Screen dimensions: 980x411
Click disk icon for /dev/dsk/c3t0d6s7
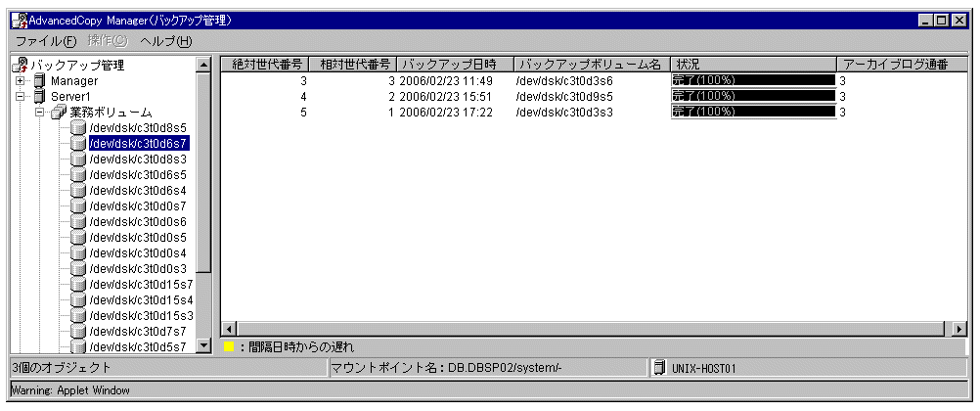(78, 144)
